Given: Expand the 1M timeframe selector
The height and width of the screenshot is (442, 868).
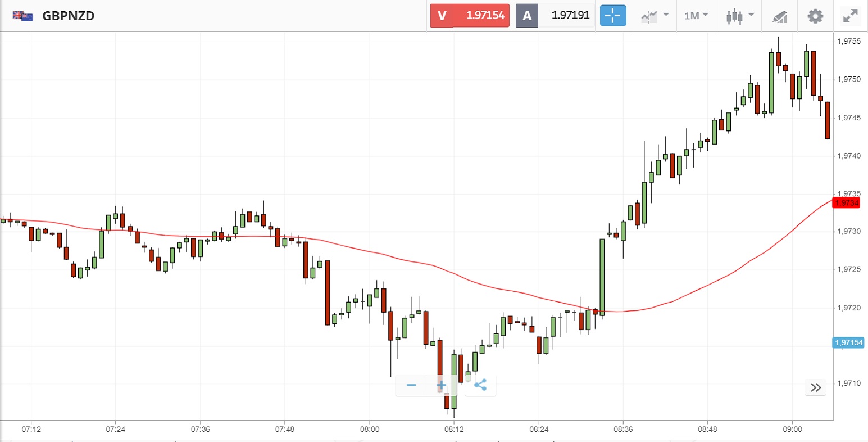Looking at the screenshot, I should click(x=696, y=16).
